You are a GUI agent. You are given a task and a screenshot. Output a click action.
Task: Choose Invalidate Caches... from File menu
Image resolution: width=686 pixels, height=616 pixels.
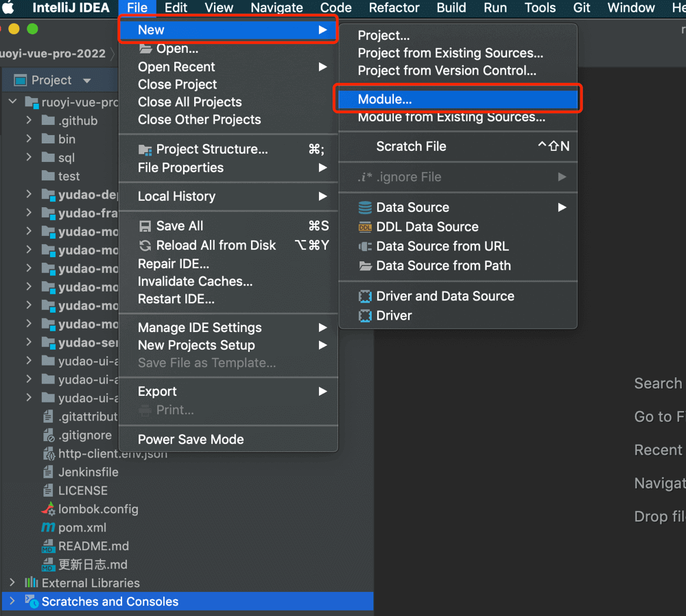[195, 281]
